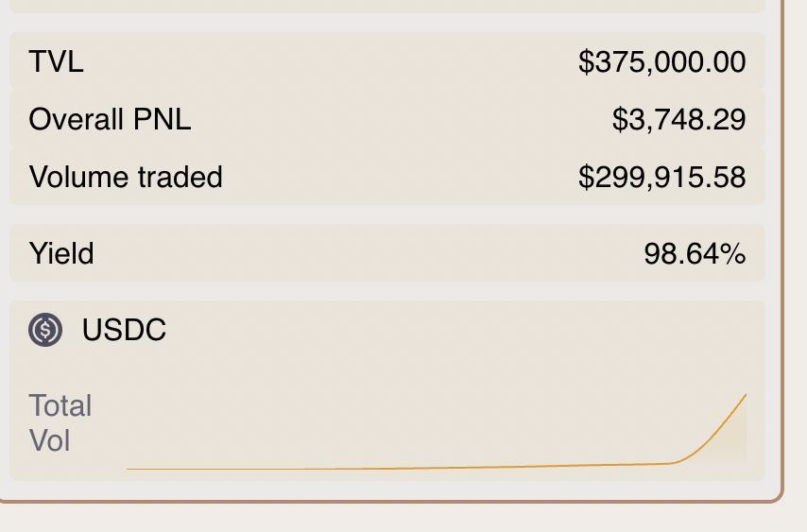Click the TVL label

(x=56, y=62)
